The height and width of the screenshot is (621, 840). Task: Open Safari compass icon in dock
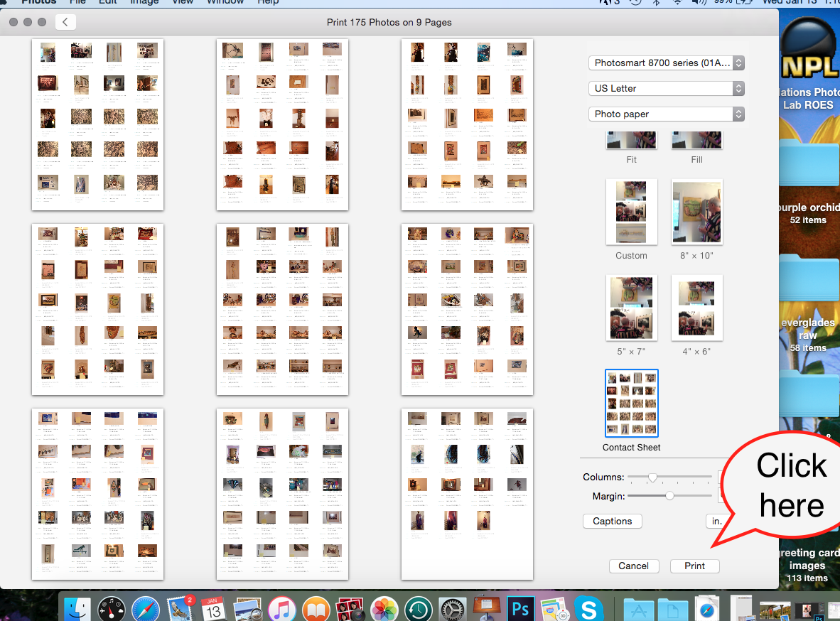pos(146,609)
